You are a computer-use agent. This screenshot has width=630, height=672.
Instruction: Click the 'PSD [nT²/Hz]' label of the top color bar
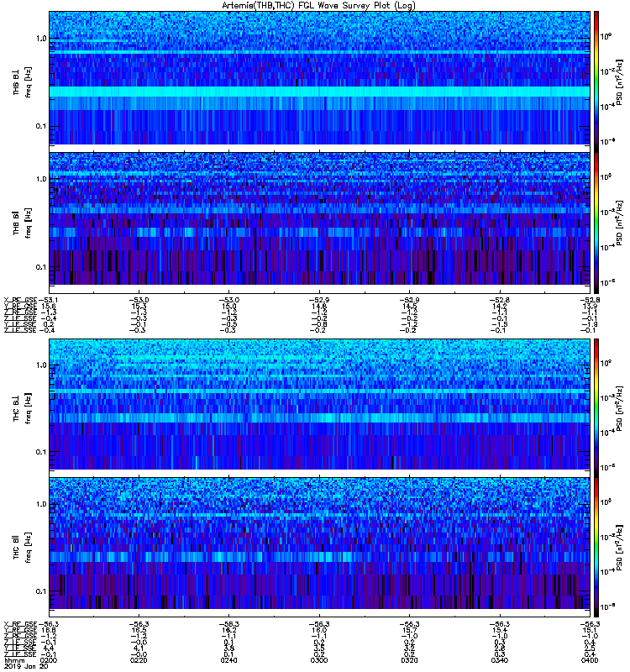tap(619, 82)
